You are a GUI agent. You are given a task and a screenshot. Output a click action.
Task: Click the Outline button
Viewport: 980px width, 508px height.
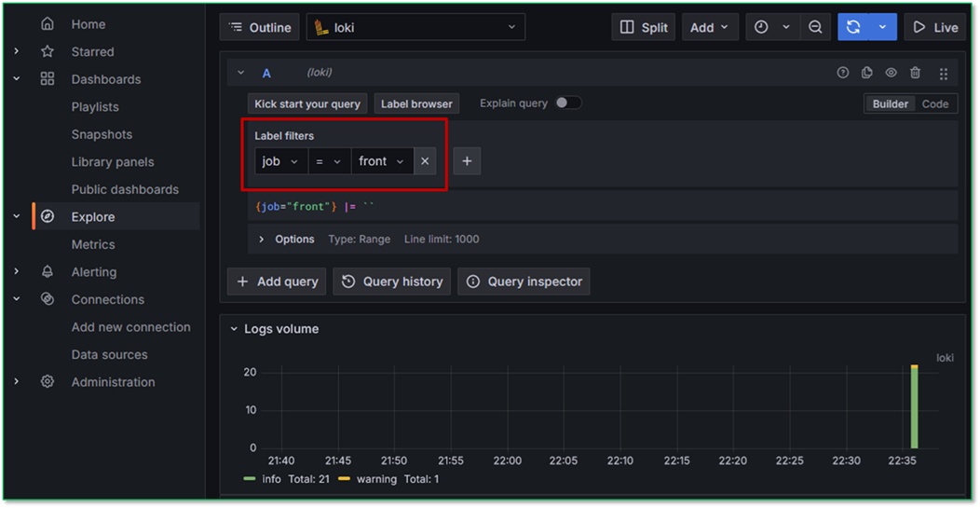coord(259,28)
